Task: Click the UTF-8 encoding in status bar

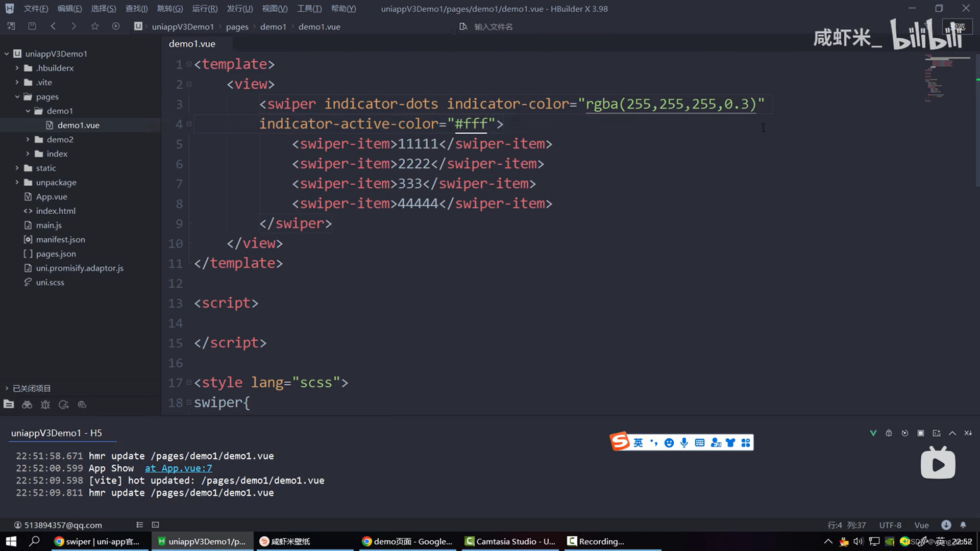Action: [890, 525]
